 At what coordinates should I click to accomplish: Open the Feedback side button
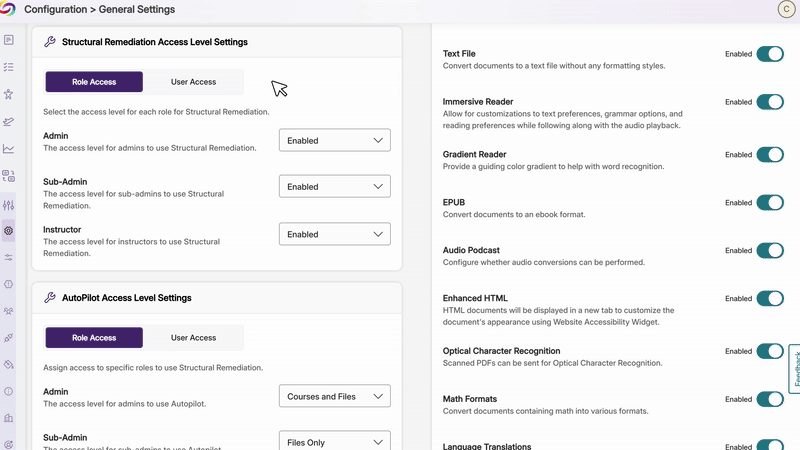coord(794,370)
